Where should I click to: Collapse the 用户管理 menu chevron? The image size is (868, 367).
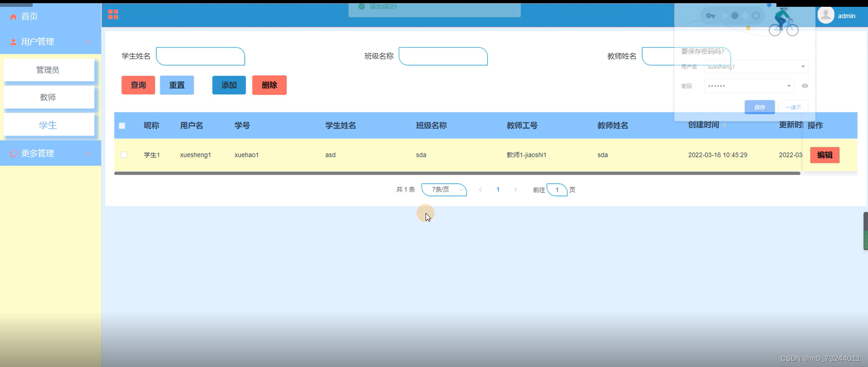(x=88, y=42)
